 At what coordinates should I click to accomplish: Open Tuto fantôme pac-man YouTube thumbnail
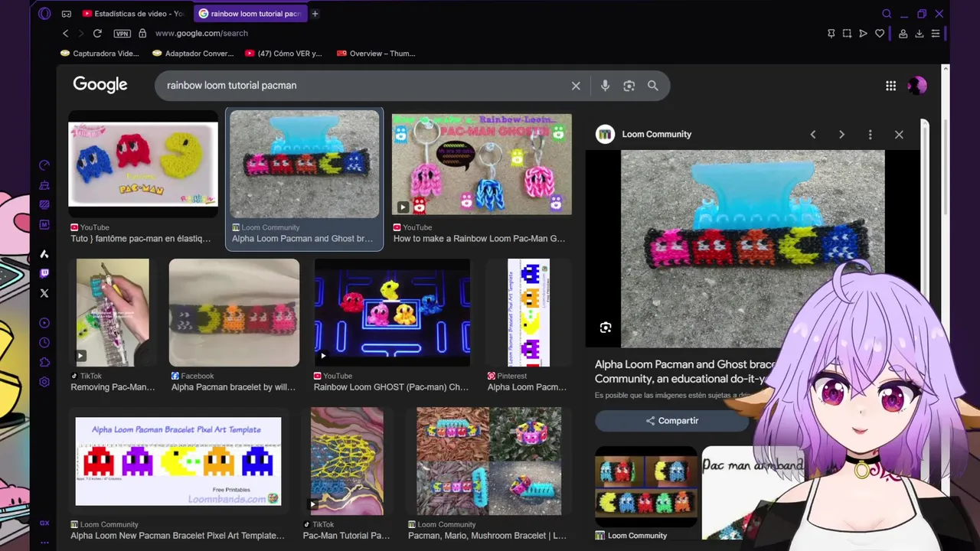tap(143, 164)
